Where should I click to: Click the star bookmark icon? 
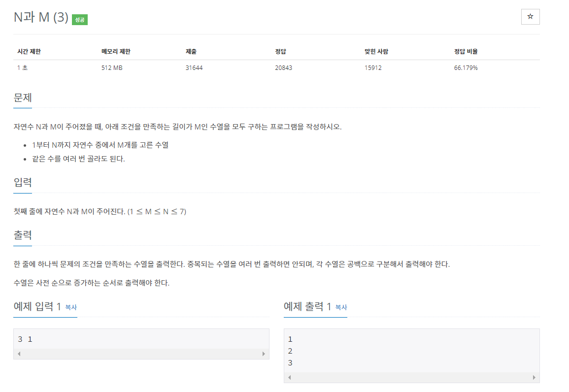(530, 16)
